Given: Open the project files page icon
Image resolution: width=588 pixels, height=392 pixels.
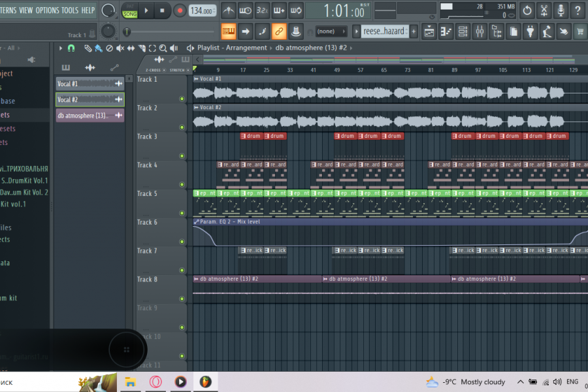Looking at the screenshot, I should point(514,31).
